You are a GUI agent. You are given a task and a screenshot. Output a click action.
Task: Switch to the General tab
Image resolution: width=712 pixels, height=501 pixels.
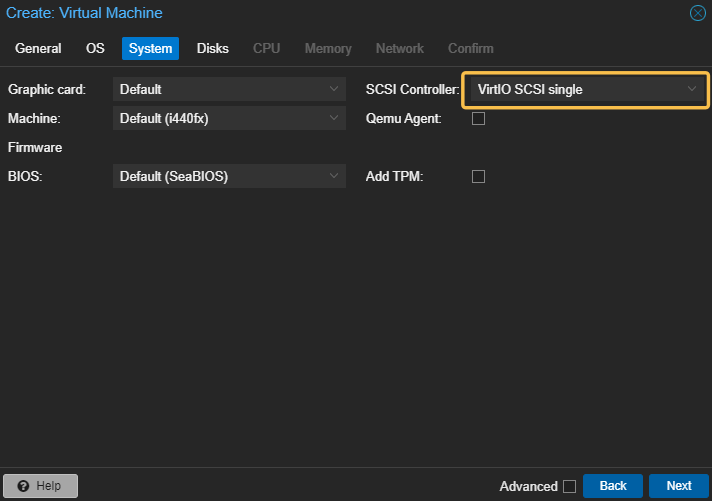[x=38, y=48]
